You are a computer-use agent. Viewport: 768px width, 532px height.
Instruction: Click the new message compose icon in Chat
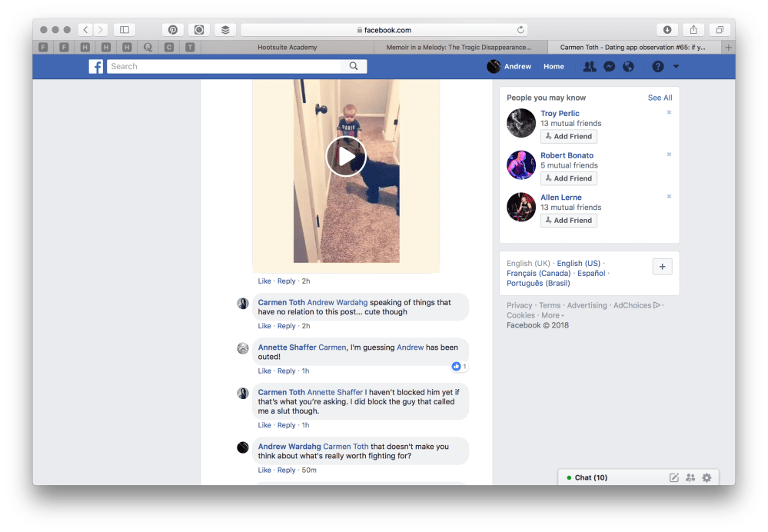click(674, 477)
